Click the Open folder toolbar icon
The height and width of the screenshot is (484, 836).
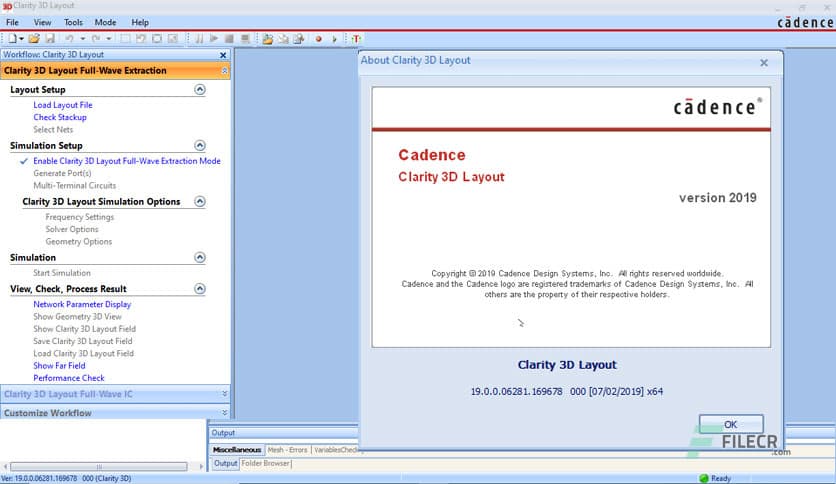(34, 38)
